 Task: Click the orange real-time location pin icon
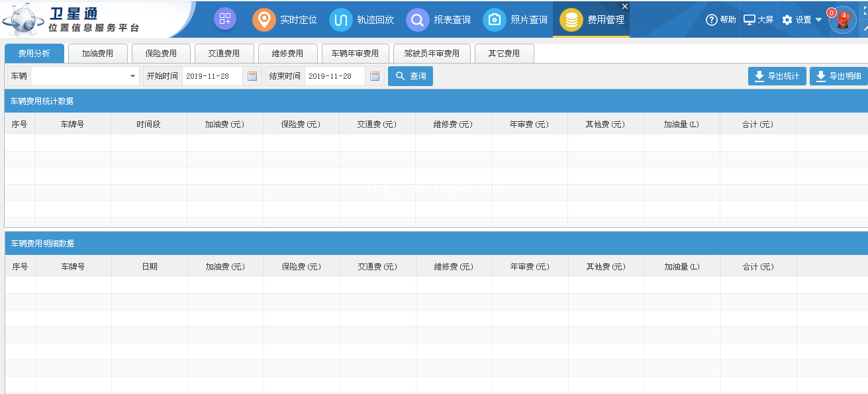264,20
